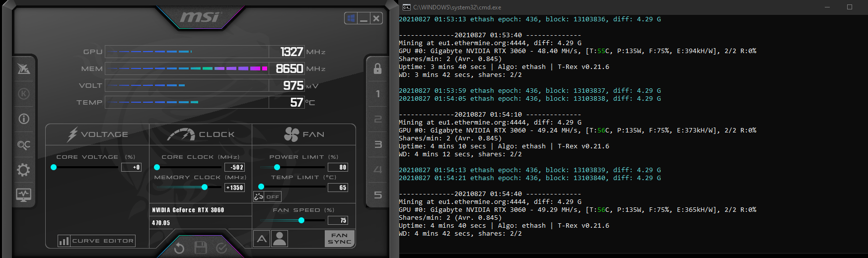Click the core clock -502 value field

click(x=235, y=167)
